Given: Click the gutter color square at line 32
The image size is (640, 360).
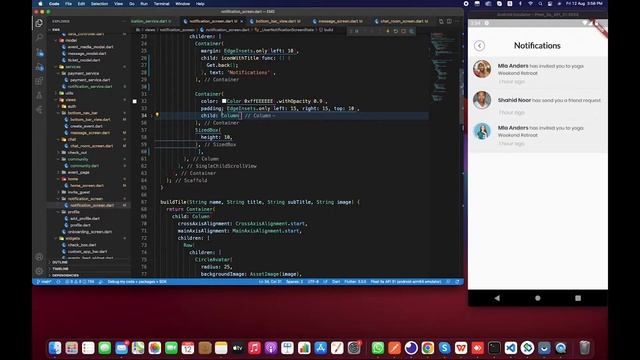Looking at the screenshot, I should 135,101.
